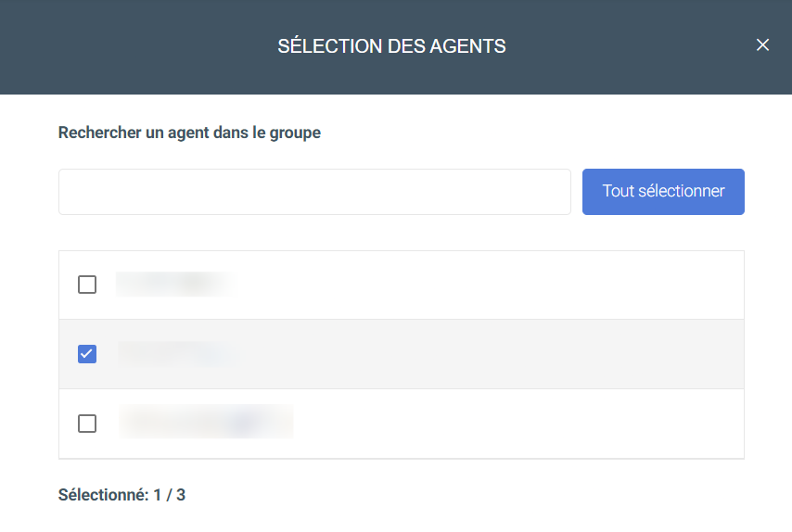Click the gap between search field and button

click(576, 192)
